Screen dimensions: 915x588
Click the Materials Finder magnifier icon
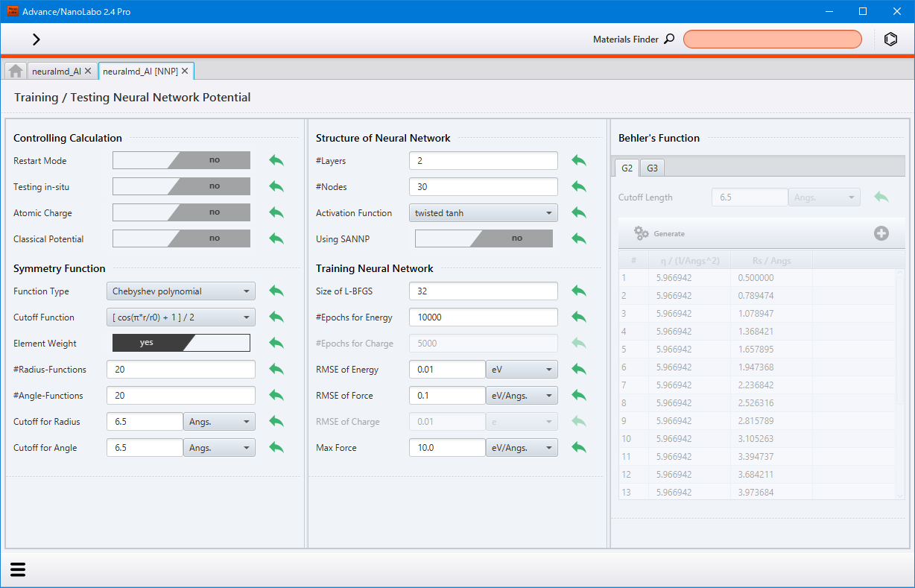[669, 39]
